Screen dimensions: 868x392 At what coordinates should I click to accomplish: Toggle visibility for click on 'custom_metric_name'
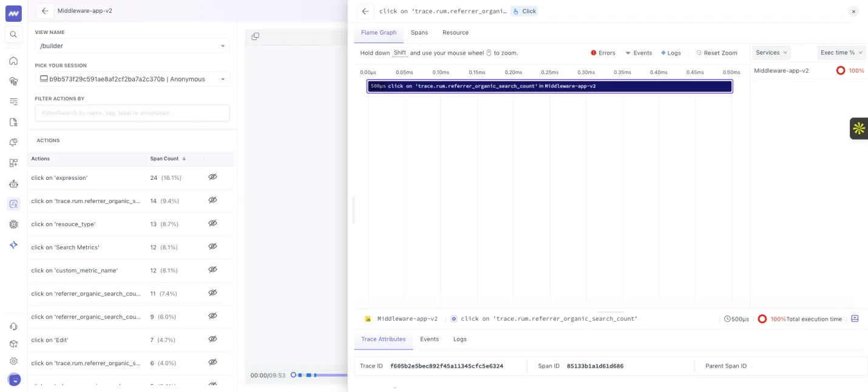point(212,269)
